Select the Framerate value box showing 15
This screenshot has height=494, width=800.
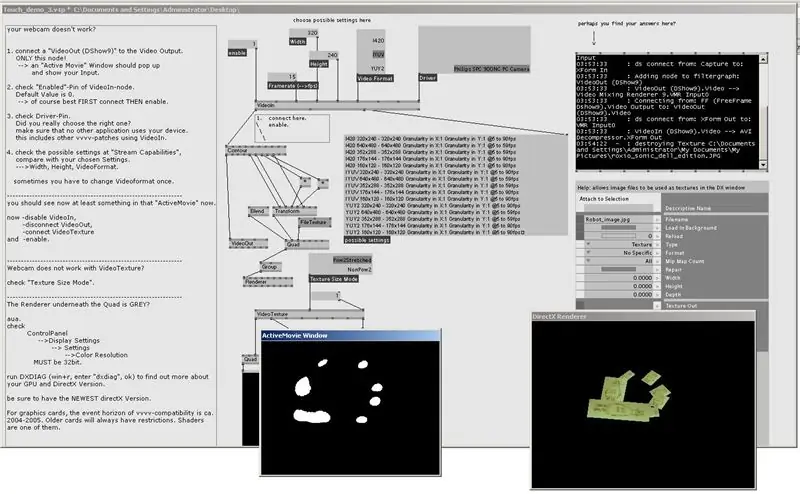[282, 77]
